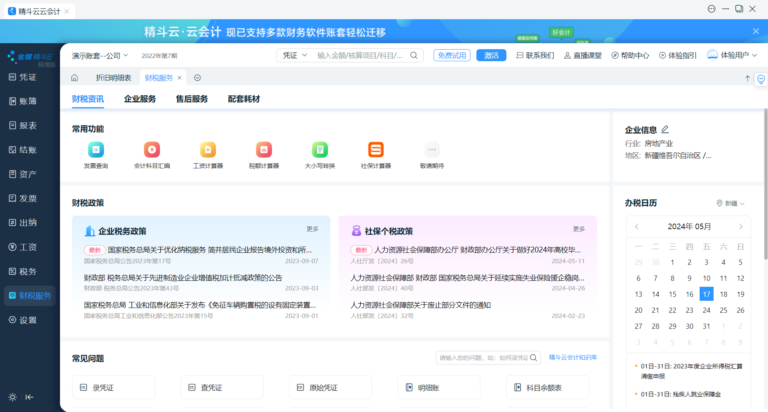Viewport: 768px width, 412px height.
Task: Go to previous month in the calendar
Action: [637, 226]
